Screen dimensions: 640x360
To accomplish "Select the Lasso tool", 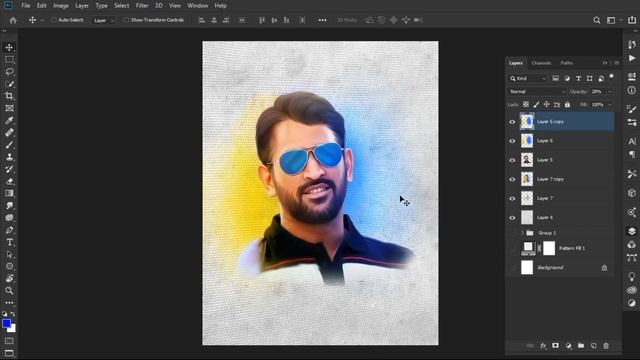I will click(9, 72).
